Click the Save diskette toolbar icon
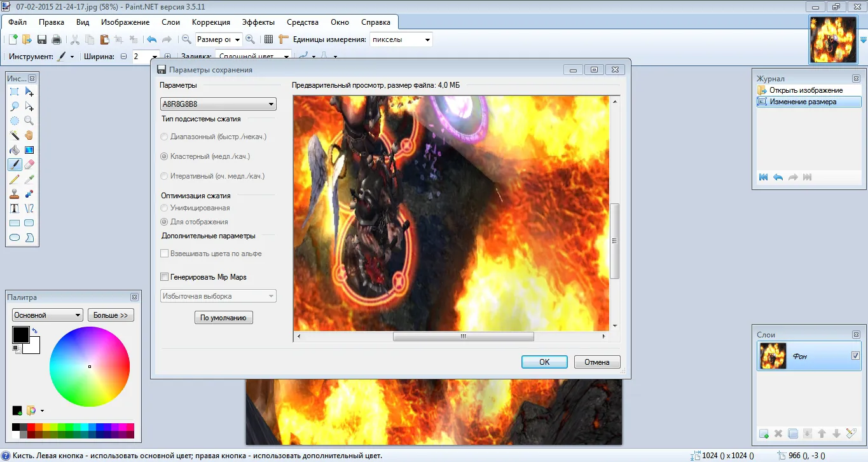The height and width of the screenshot is (462, 868). tap(42, 39)
